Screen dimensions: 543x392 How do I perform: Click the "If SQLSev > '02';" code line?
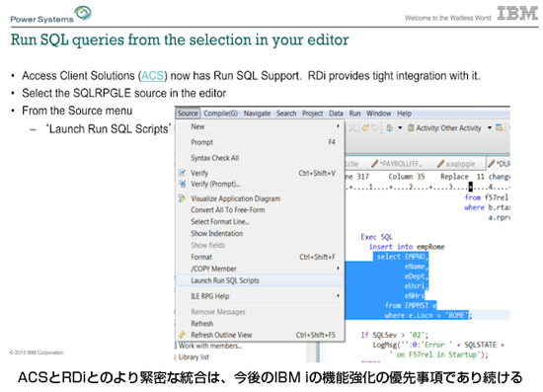(x=395, y=335)
